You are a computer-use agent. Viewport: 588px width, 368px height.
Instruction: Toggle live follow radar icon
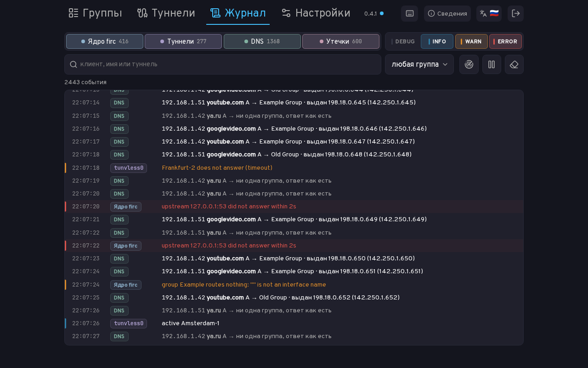(469, 64)
